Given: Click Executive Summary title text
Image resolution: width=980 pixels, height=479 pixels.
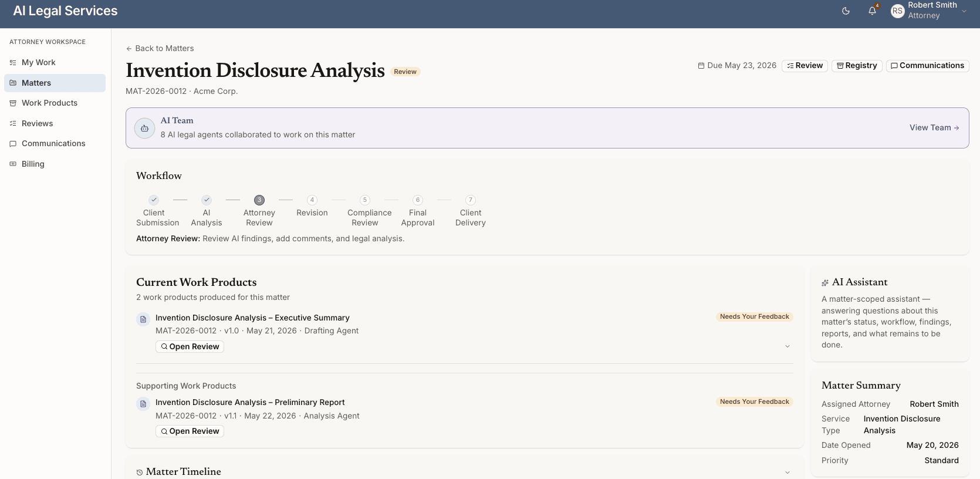Looking at the screenshot, I should 252,318.
